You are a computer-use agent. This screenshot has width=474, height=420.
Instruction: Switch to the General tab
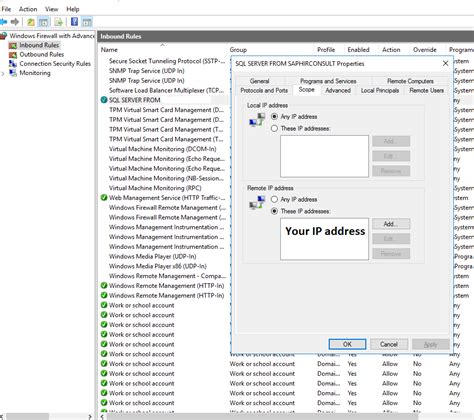click(x=259, y=81)
